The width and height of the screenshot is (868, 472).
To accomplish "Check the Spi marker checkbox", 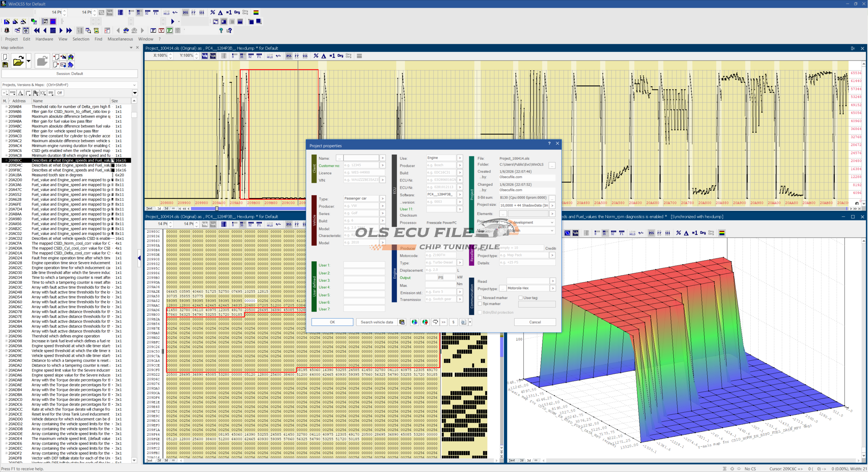I will coord(480,304).
